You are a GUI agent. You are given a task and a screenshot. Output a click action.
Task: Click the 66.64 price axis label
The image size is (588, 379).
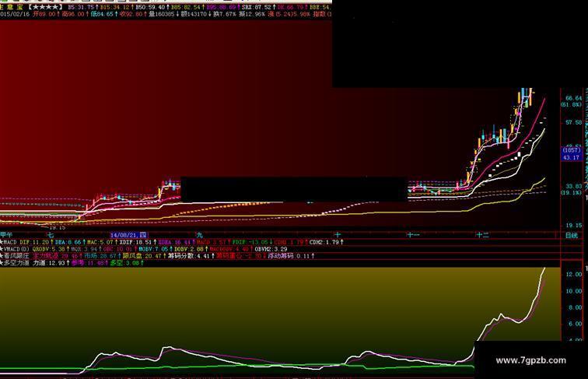click(573, 98)
